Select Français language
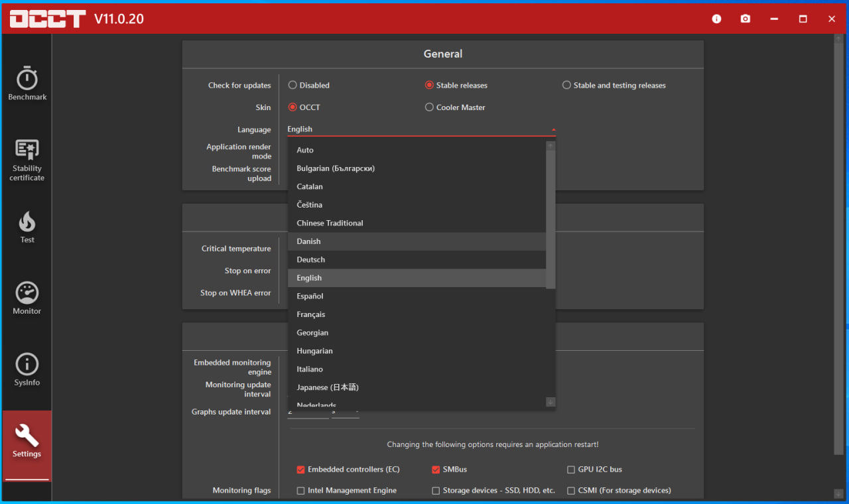 417,314
